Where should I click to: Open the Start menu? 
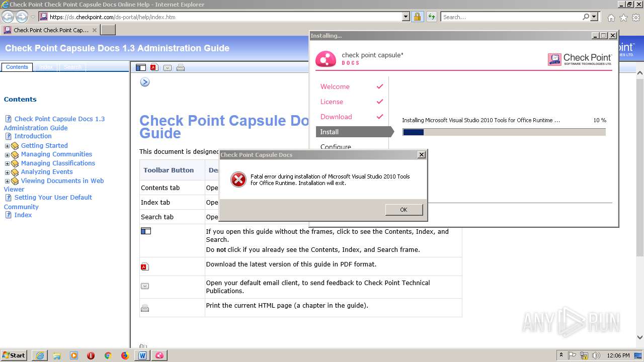14,355
